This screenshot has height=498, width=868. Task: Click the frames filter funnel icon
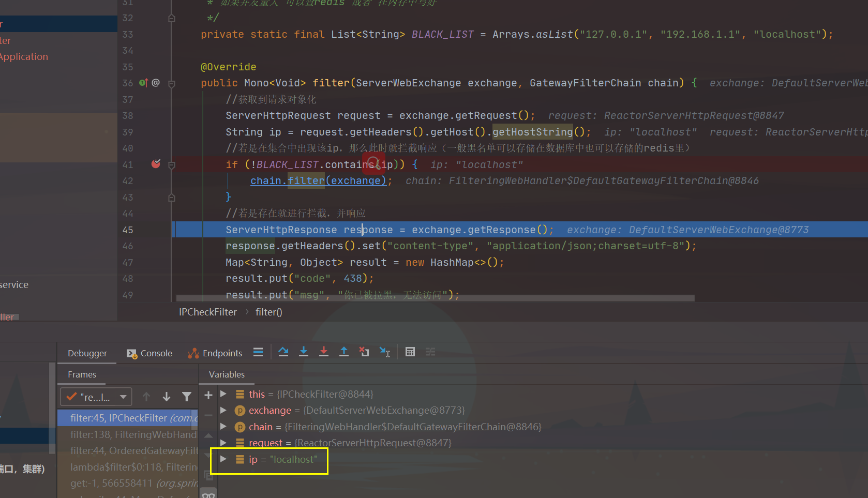pos(187,397)
